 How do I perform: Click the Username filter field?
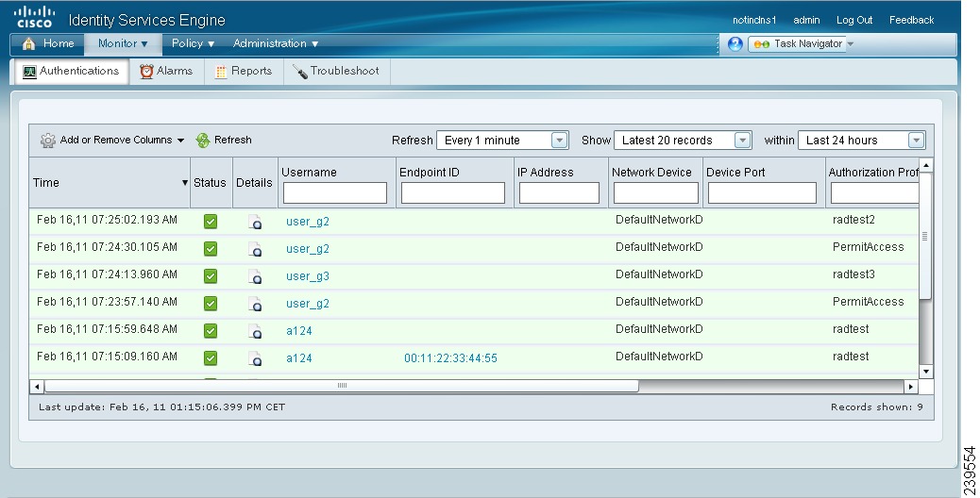tap(335, 192)
